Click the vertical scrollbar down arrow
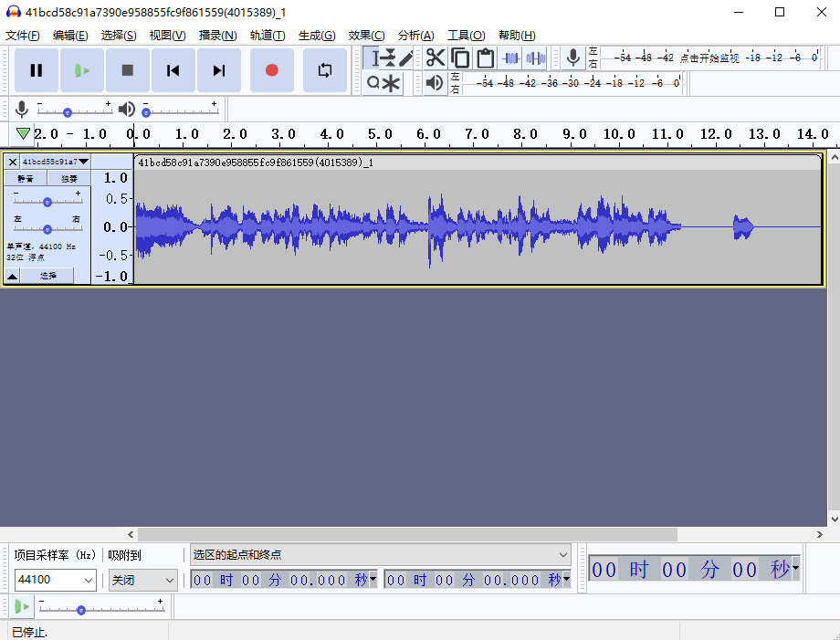This screenshot has height=640, width=840. tap(835, 519)
